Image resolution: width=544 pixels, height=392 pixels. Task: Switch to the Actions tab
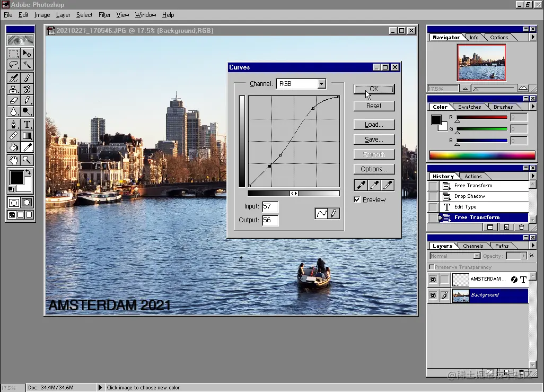[473, 177]
